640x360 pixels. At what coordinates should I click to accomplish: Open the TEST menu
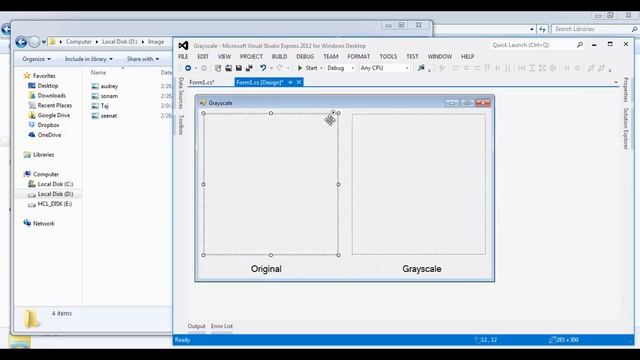[412, 56]
